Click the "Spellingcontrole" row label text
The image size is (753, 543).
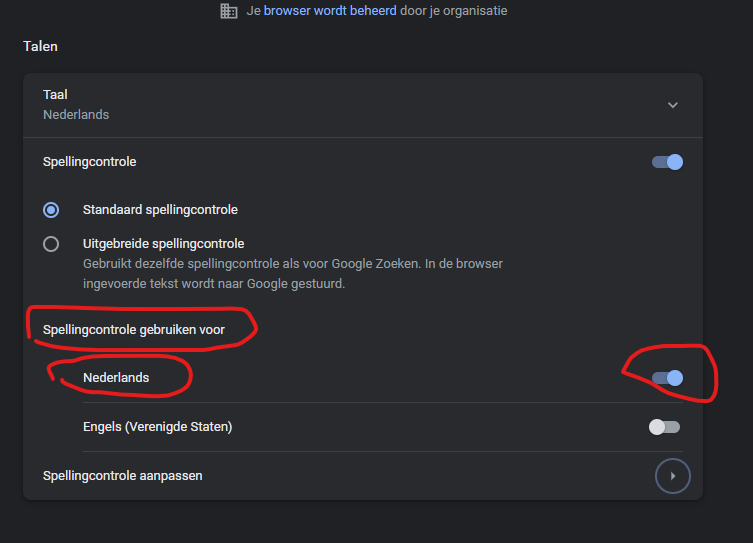[90, 161]
